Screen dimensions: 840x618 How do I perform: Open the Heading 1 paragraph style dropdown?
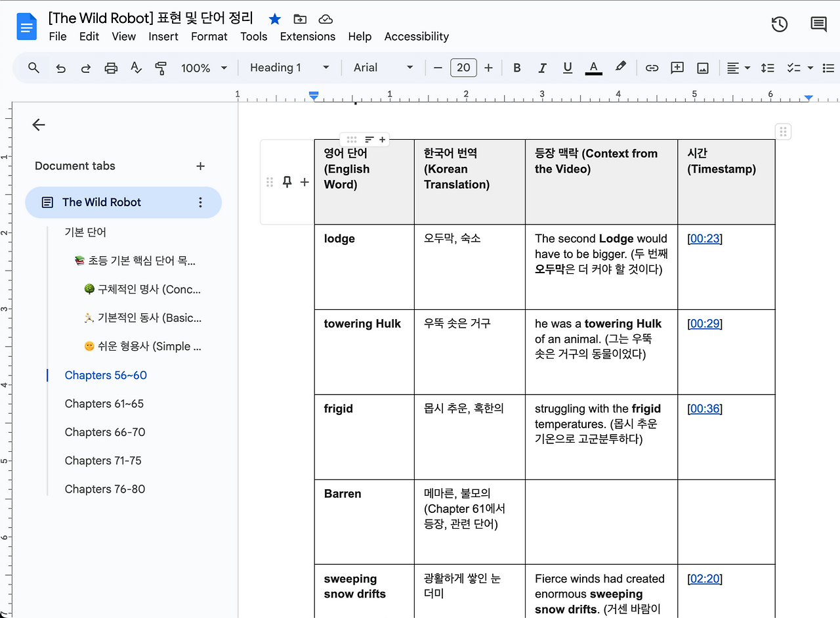pyautogui.click(x=289, y=68)
